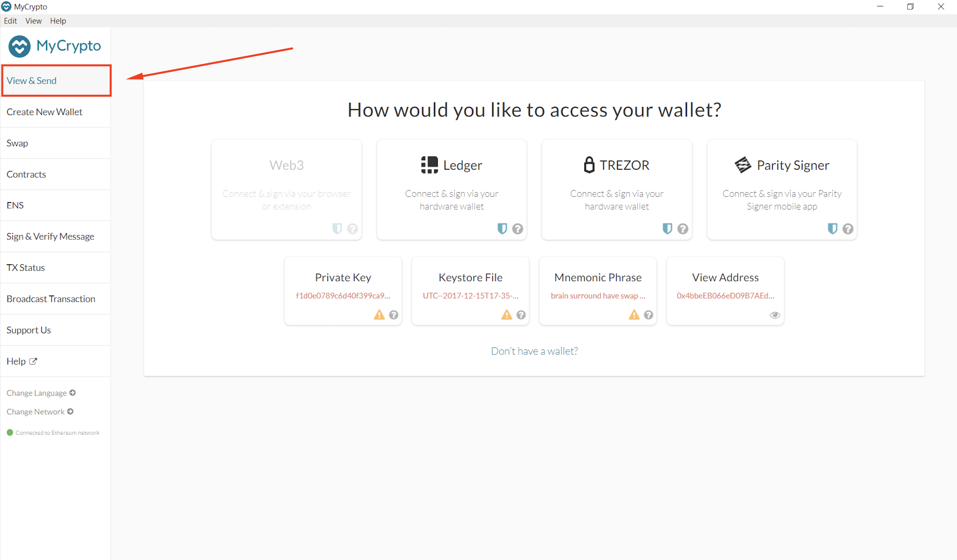The image size is (957, 560).
Task: Click the question mark icon on Parity Signer card
Action: [x=848, y=228]
